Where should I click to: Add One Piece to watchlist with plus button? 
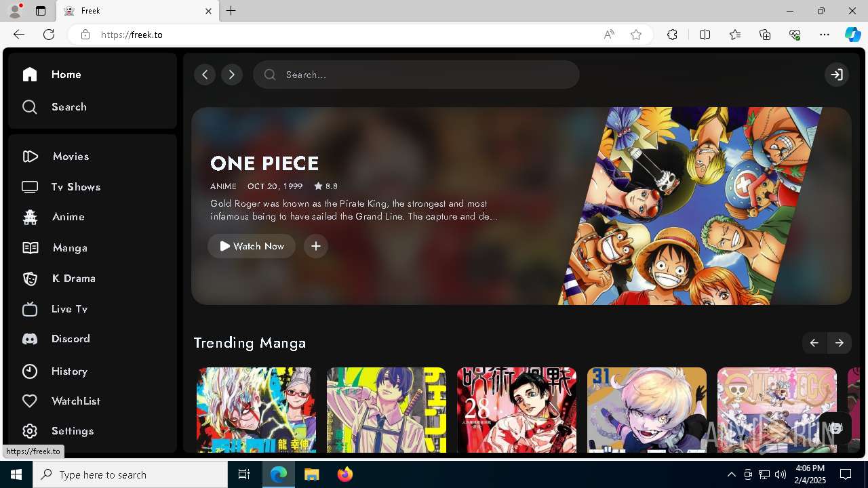pos(316,246)
